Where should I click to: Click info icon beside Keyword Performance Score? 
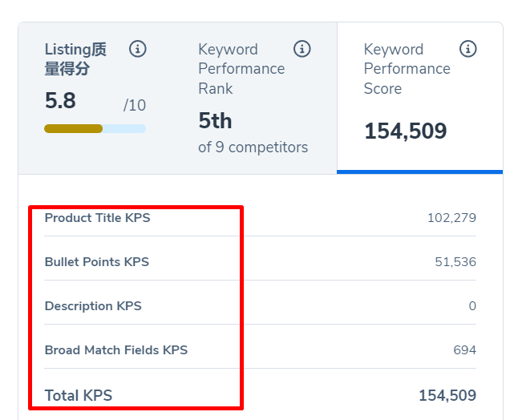468,50
